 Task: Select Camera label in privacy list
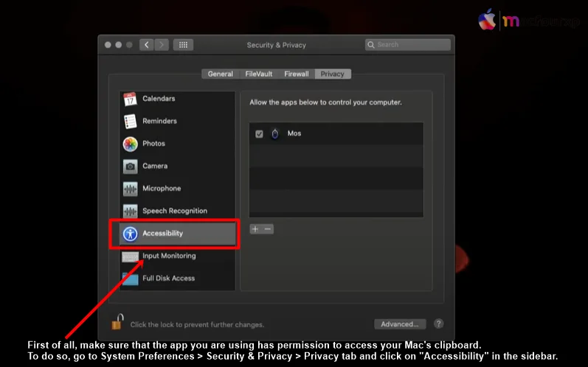pyautogui.click(x=155, y=166)
